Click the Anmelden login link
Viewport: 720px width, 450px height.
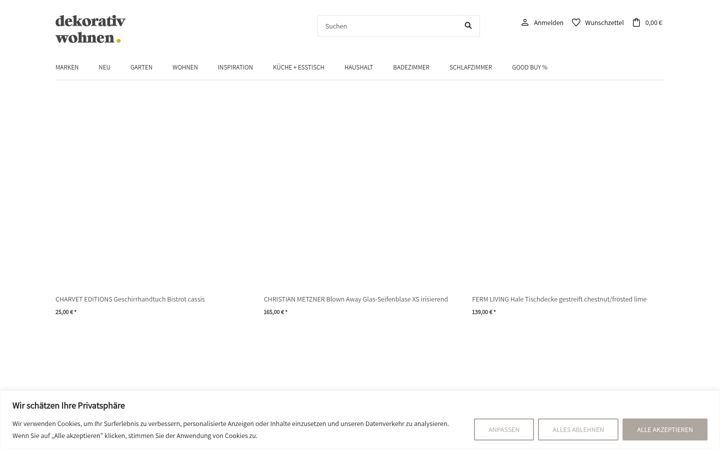[548, 22]
